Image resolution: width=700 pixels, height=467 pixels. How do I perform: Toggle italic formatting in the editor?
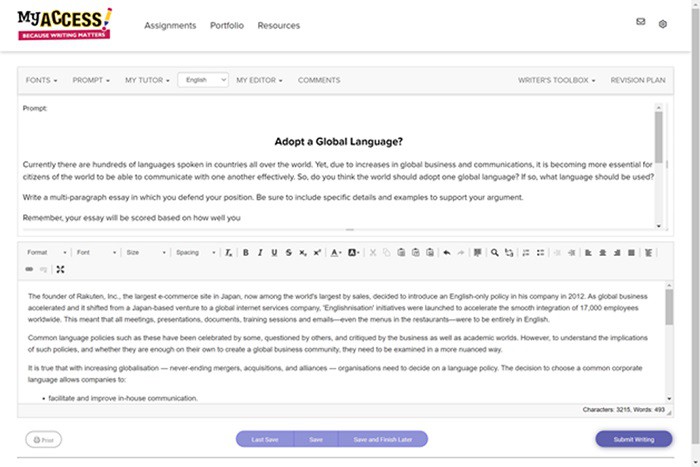tap(260, 253)
